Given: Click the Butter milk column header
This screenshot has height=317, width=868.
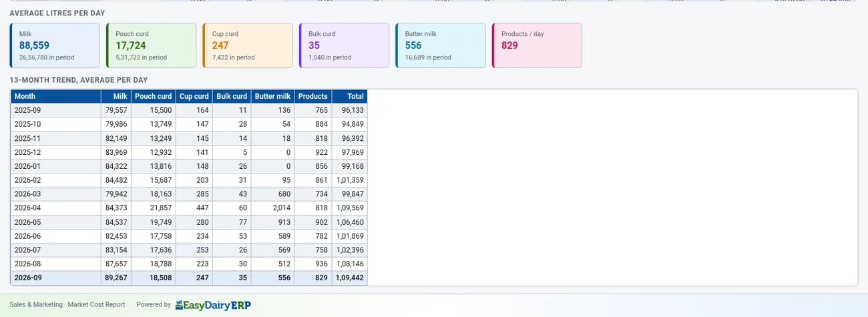Looking at the screenshot, I should (273, 96).
